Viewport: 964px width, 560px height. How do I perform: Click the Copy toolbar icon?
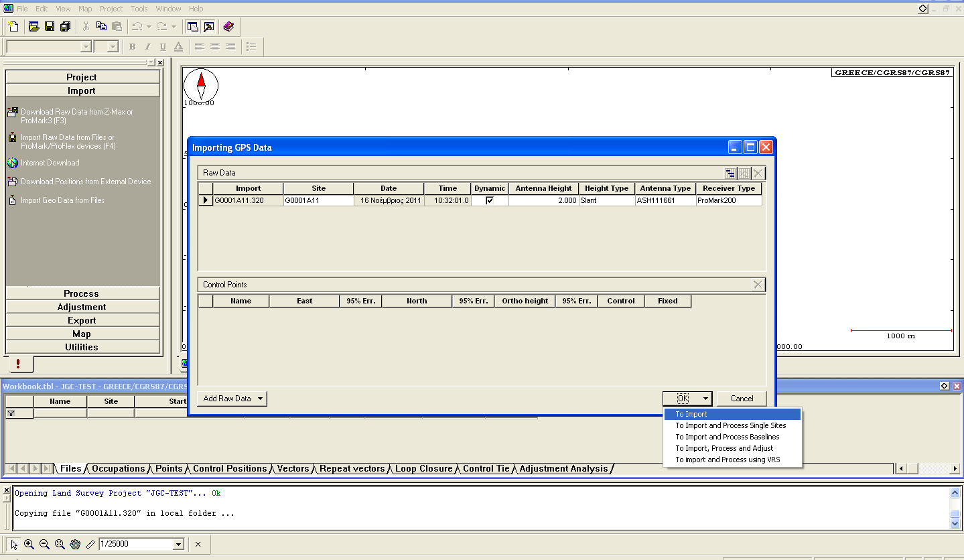point(101,27)
